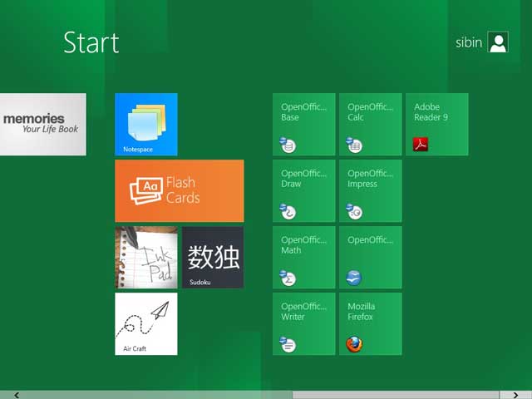
Task: Click the Calc tile label text
Action: [x=356, y=117]
